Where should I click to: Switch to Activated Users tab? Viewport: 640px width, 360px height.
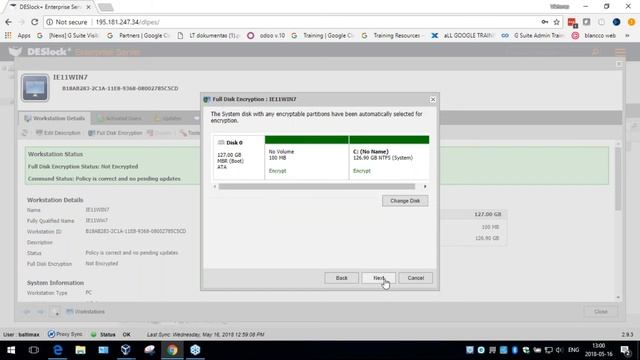tap(119, 118)
